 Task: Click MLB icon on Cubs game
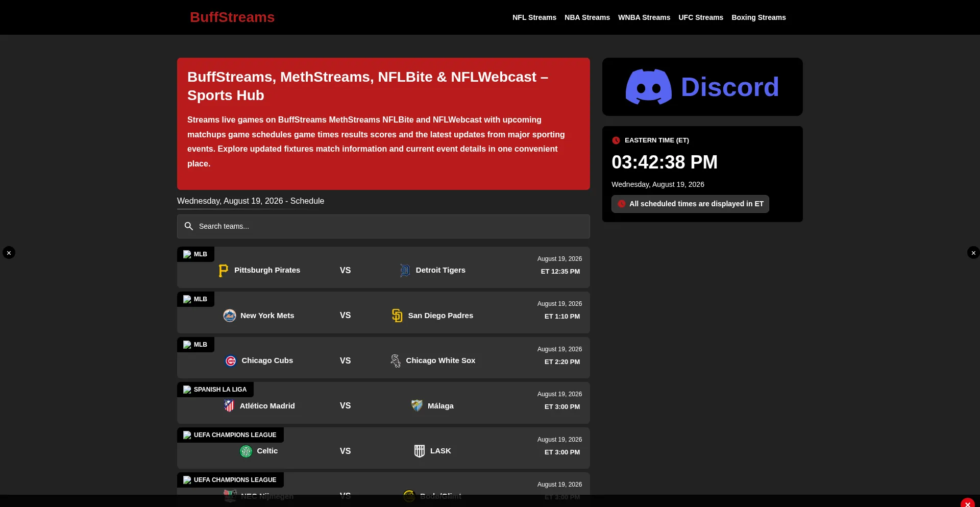coord(187,345)
